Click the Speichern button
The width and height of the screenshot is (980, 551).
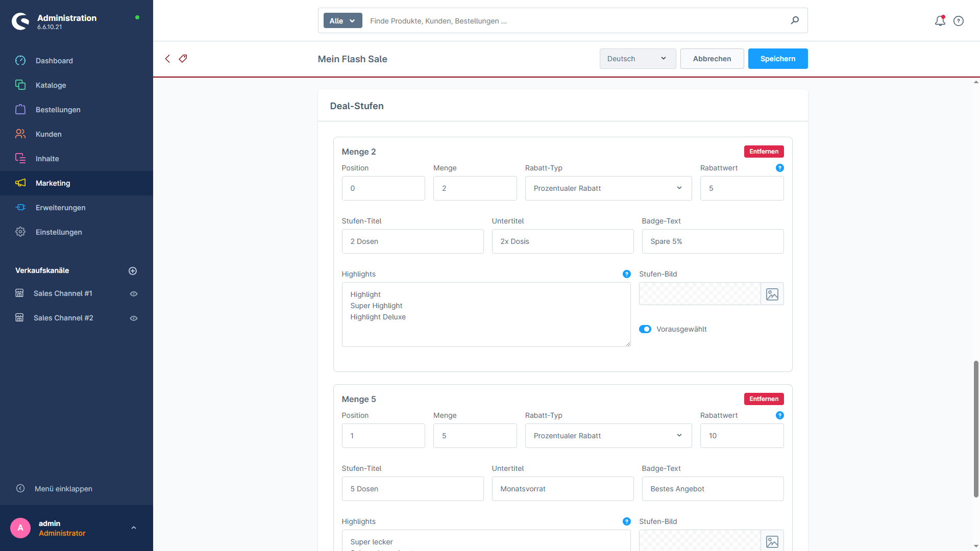pos(777,59)
